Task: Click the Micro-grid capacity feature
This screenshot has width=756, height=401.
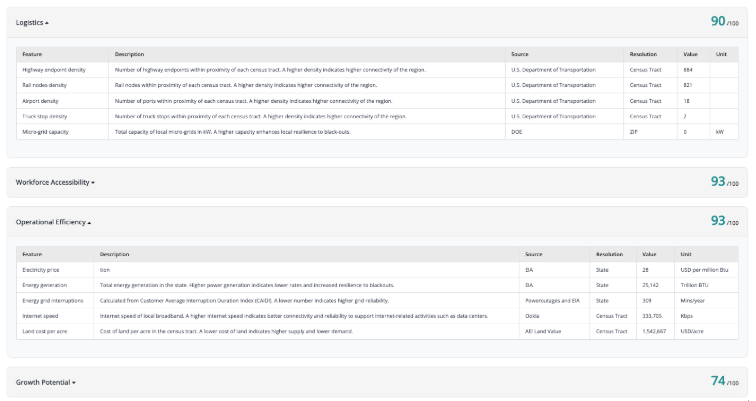Action: tap(46, 132)
